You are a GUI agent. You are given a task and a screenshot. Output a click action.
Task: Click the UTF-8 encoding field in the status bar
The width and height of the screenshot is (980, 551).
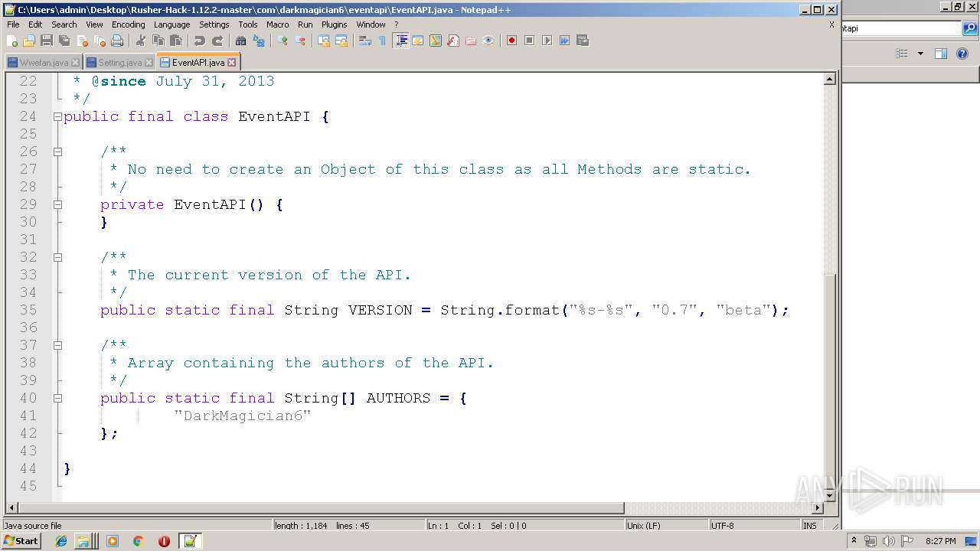click(x=754, y=526)
